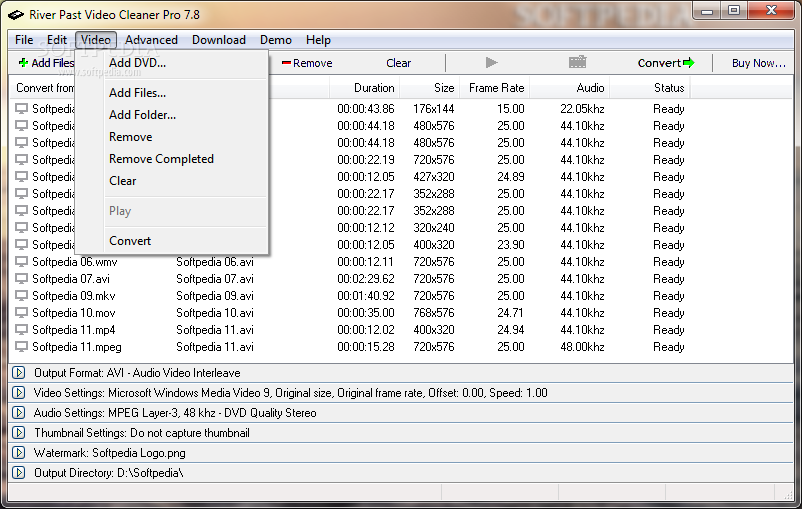802x509 pixels.
Task: Sort list by Audio column header
Action: (569, 88)
